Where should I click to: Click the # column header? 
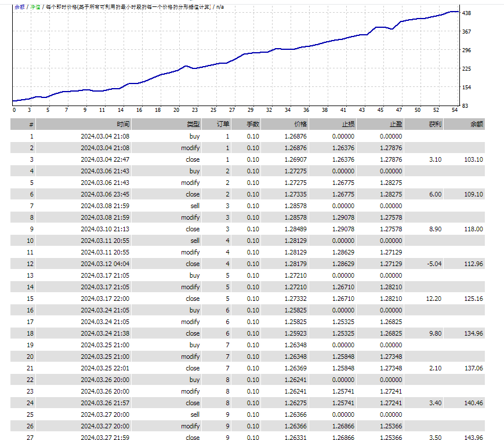pos(31,124)
